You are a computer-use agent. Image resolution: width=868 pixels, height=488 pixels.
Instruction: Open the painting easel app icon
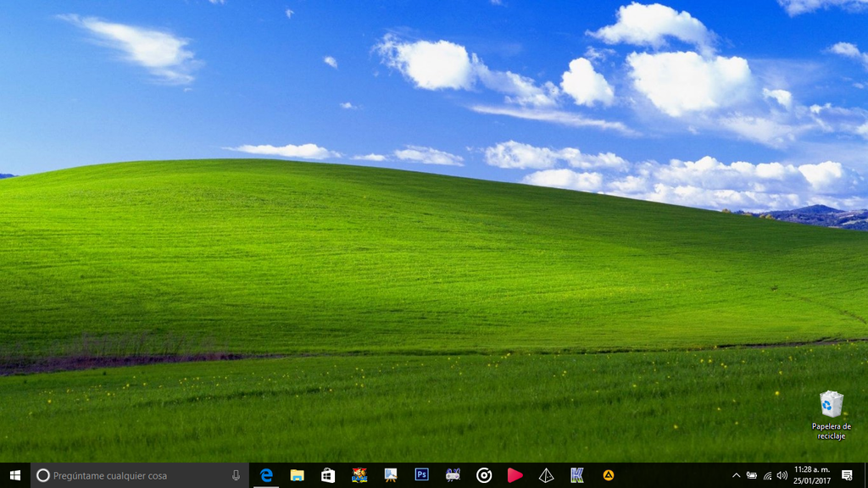390,475
